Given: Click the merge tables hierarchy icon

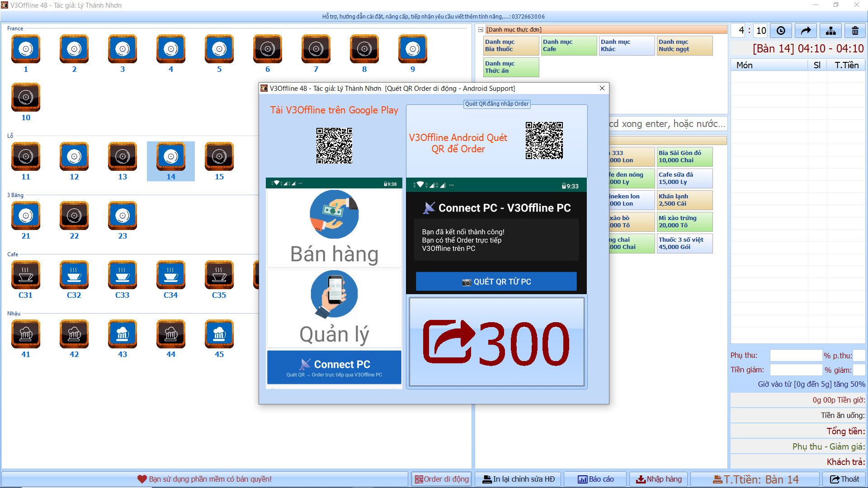Looking at the screenshot, I should 830,31.
